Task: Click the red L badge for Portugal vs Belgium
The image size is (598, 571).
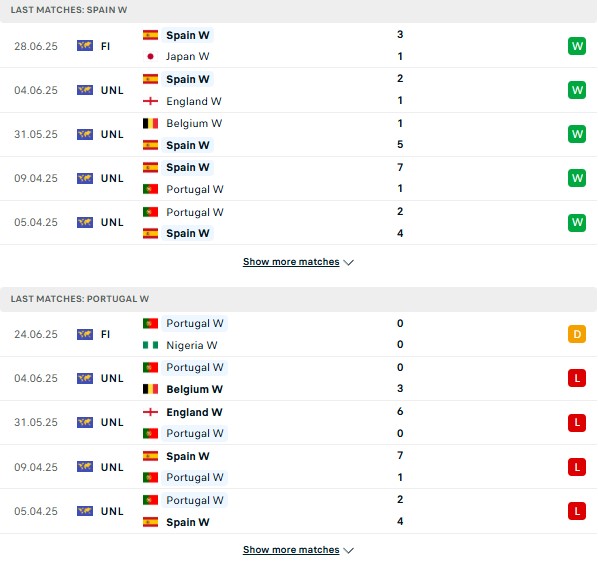Action: click(x=577, y=378)
